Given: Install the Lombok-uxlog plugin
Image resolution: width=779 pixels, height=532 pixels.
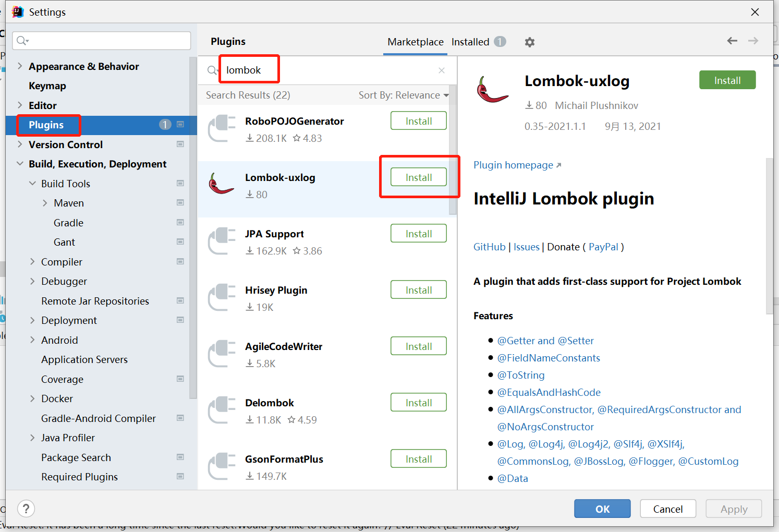Looking at the screenshot, I should pyautogui.click(x=419, y=177).
